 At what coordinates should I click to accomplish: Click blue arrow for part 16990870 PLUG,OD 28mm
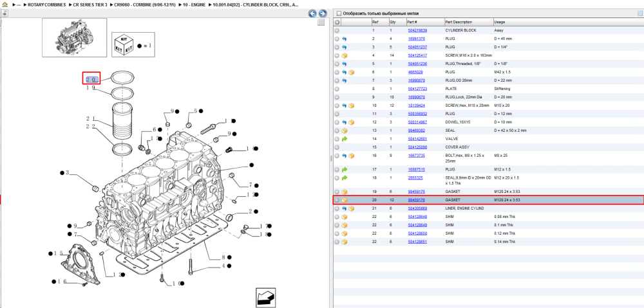[x=344, y=81]
